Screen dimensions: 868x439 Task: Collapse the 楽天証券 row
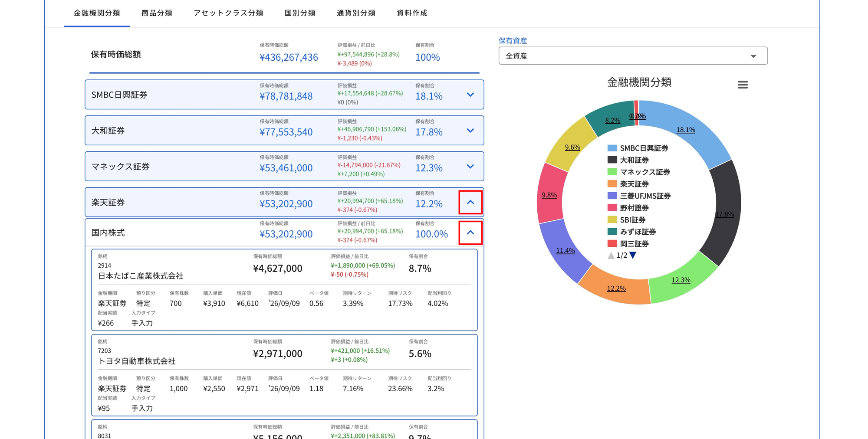click(470, 202)
